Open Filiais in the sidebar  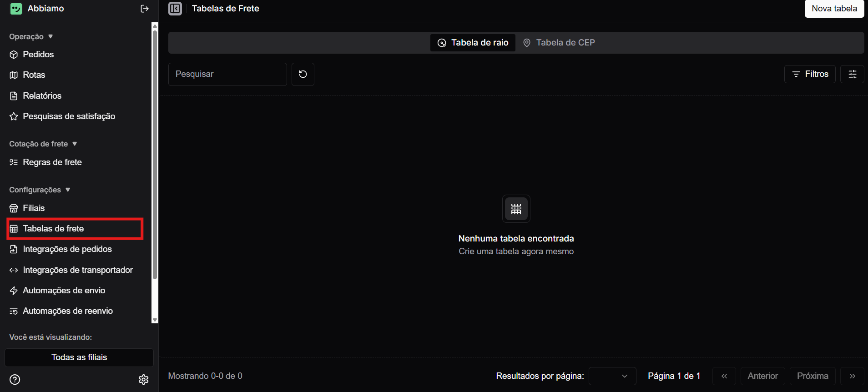click(x=34, y=208)
